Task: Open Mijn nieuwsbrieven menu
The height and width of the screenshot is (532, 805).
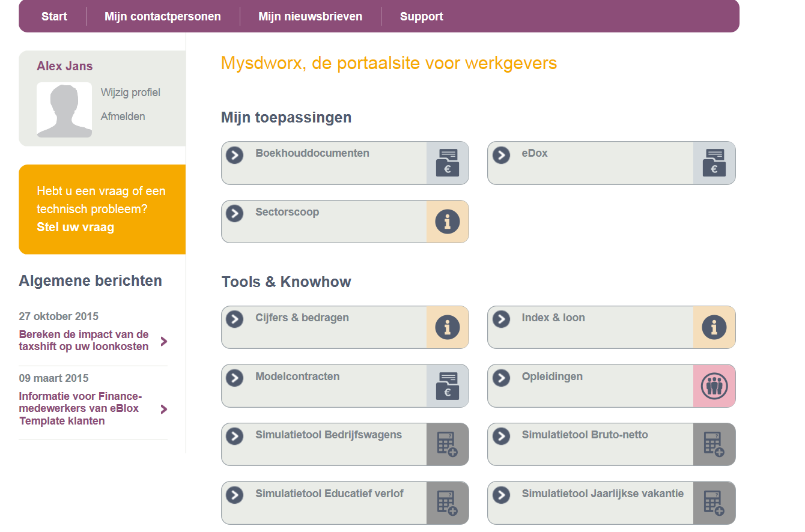Action: point(311,16)
